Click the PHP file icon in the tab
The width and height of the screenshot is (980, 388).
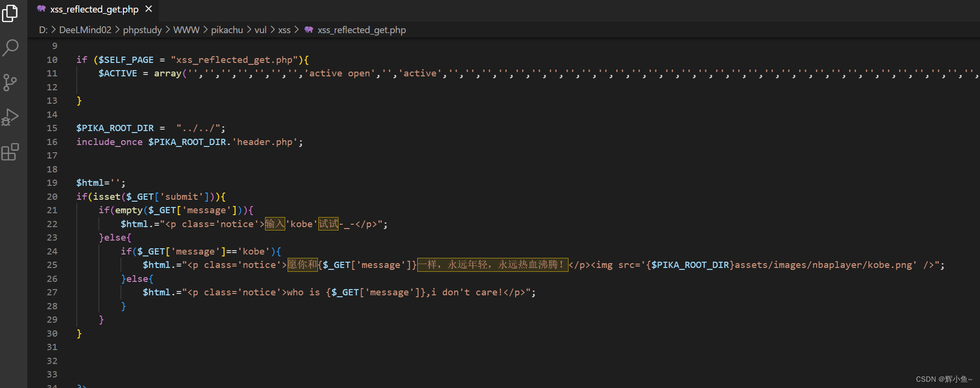click(x=42, y=9)
